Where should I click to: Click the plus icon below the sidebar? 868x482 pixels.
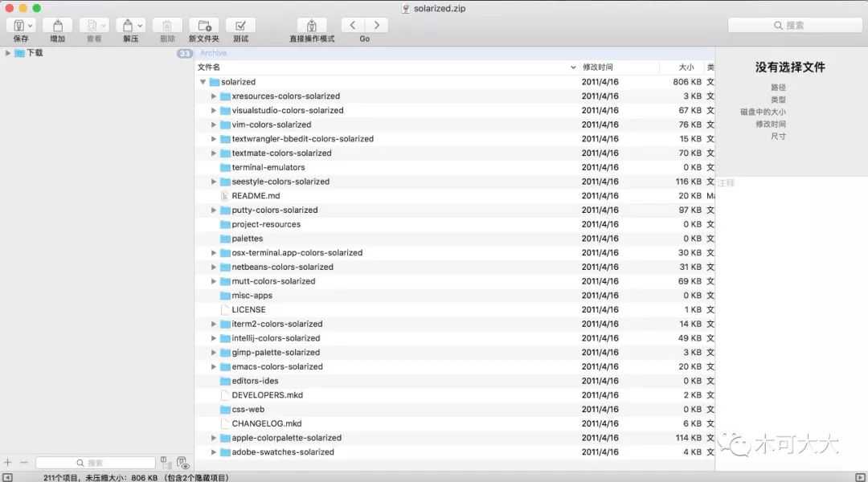[8, 463]
